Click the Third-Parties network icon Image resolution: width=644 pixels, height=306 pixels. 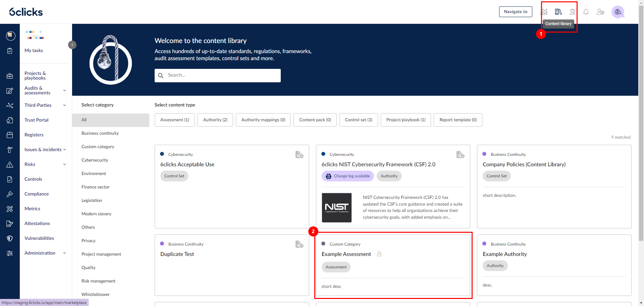point(10,105)
